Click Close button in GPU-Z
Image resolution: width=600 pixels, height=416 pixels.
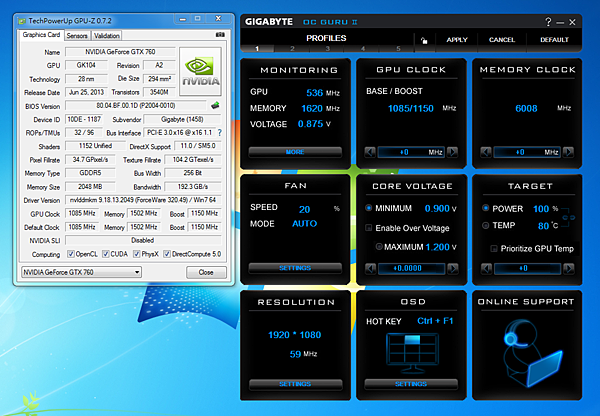[x=206, y=272]
